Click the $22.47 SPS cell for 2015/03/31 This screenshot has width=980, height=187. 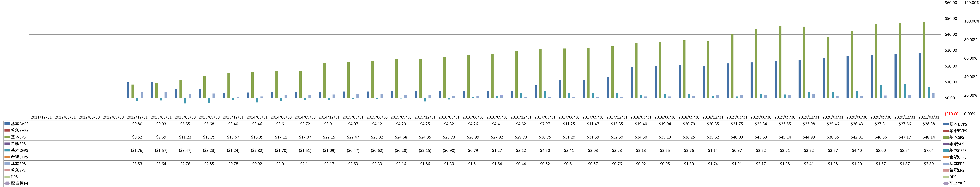tap(353, 137)
